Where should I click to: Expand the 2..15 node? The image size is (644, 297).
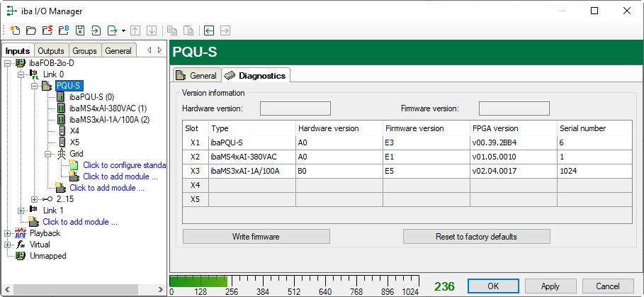[34, 199]
